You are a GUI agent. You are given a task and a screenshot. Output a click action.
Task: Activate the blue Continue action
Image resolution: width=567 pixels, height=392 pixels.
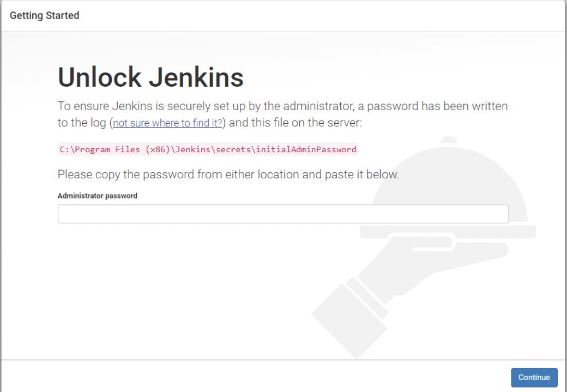[534, 377]
